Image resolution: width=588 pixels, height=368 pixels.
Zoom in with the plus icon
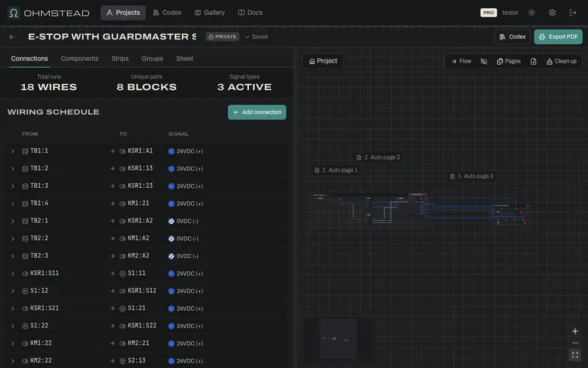[575, 331]
